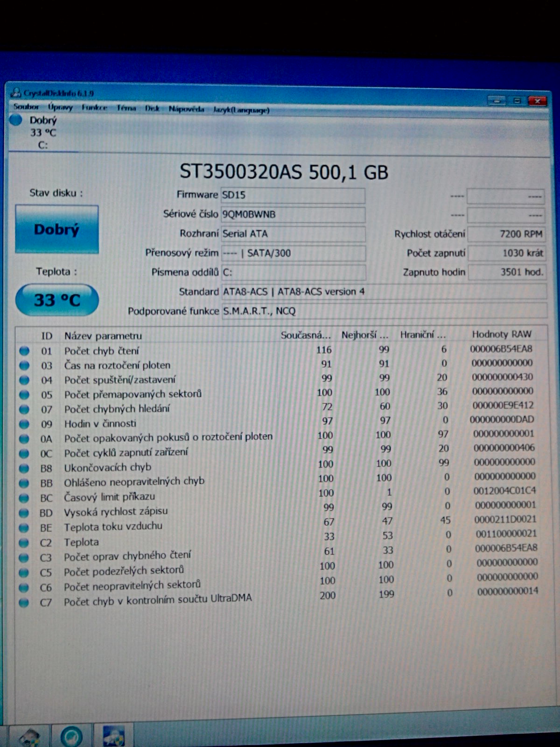
Task: Select the Teplota toku vzduchu parameter name
Action: (x=113, y=527)
